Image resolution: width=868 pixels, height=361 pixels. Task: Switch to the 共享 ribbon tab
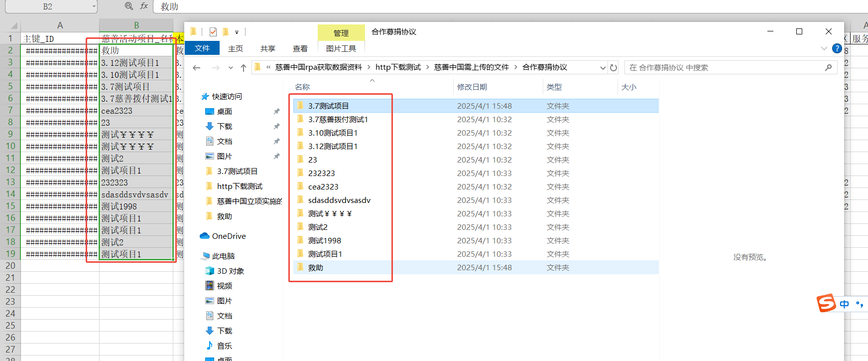click(x=268, y=48)
